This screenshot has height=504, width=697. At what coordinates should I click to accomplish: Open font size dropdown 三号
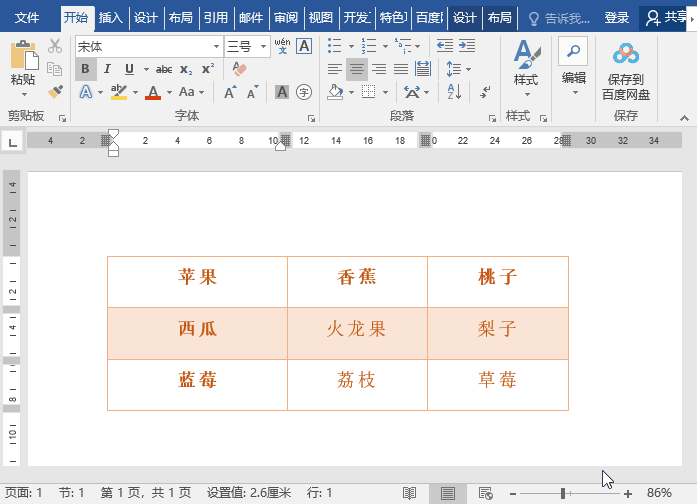(264, 46)
